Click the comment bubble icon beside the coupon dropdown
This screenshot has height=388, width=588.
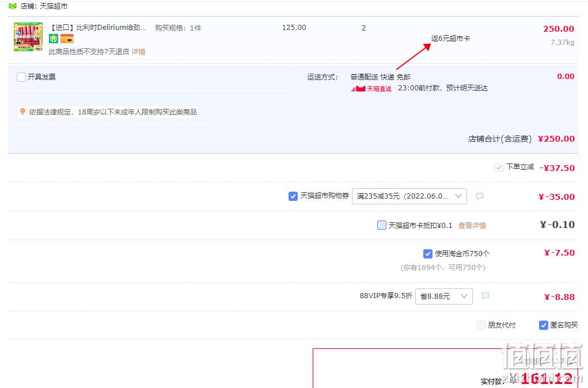(x=480, y=196)
